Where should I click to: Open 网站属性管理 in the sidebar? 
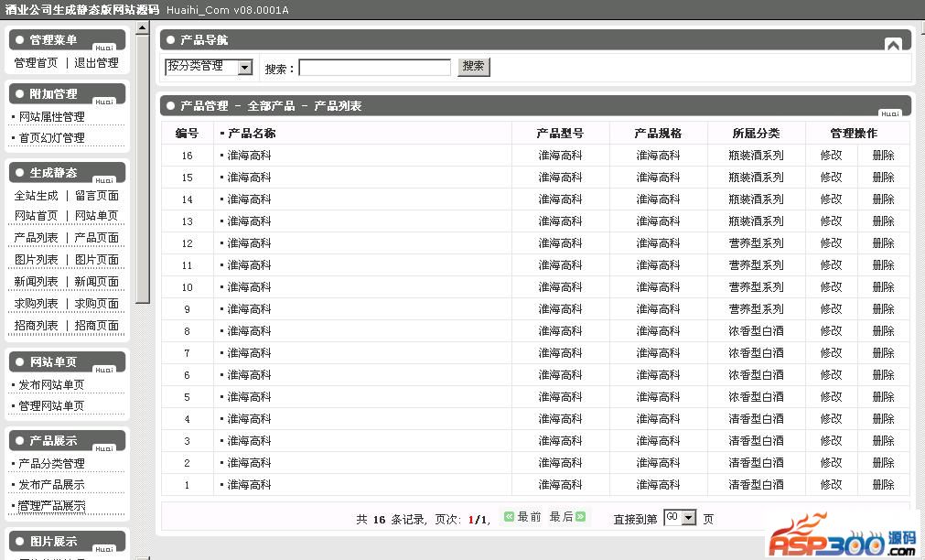click(51, 117)
